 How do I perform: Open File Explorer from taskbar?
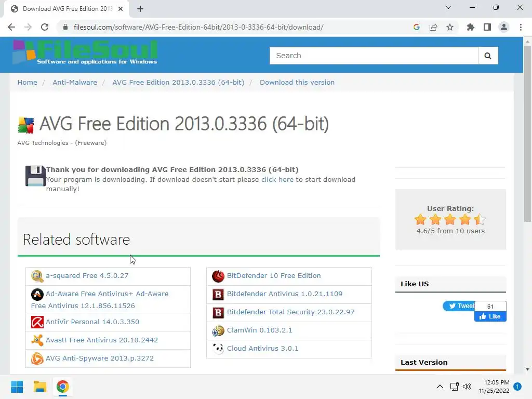coord(39,387)
